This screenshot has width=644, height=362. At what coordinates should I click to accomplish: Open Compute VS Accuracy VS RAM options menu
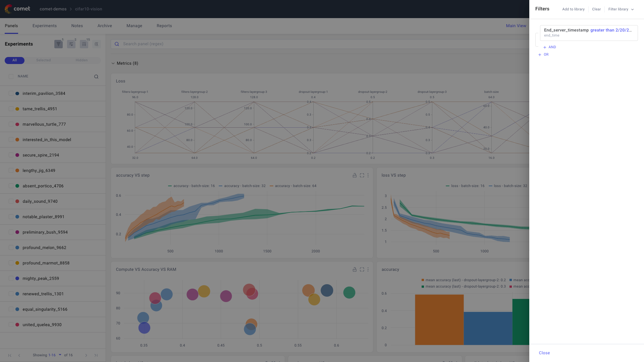(x=368, y=269)
